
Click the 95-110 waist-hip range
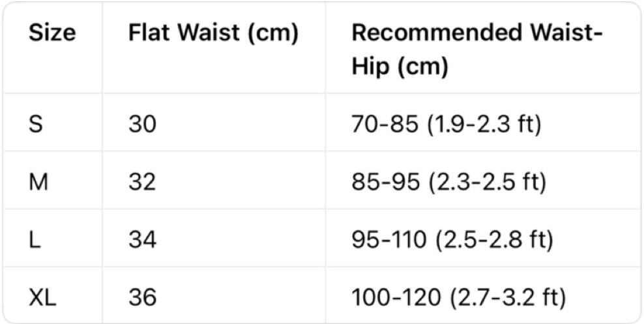click(389, 240)
